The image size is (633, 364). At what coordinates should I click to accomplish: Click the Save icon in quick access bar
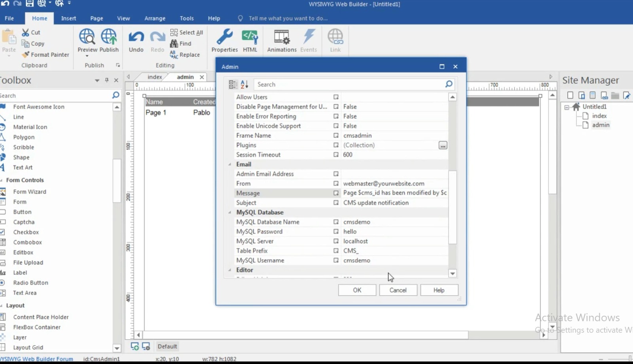[30, 4]
